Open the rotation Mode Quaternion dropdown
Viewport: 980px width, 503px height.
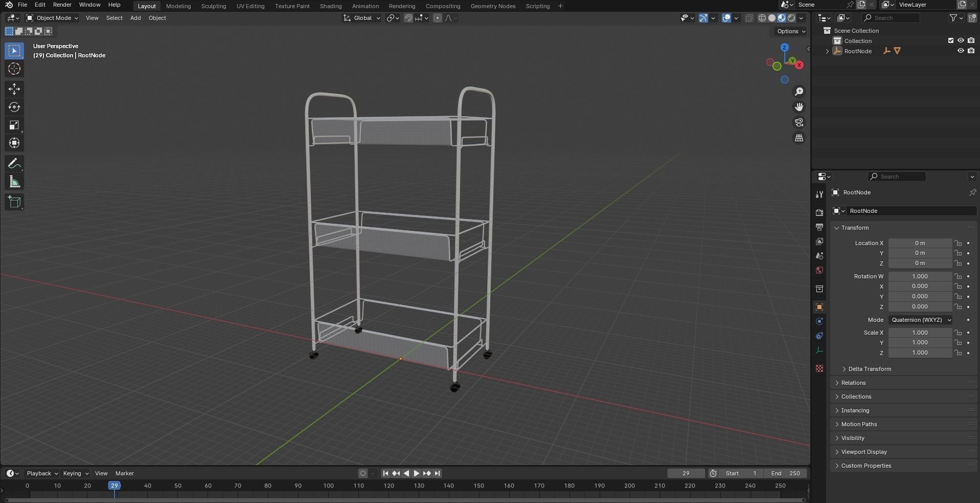[920, 320]
